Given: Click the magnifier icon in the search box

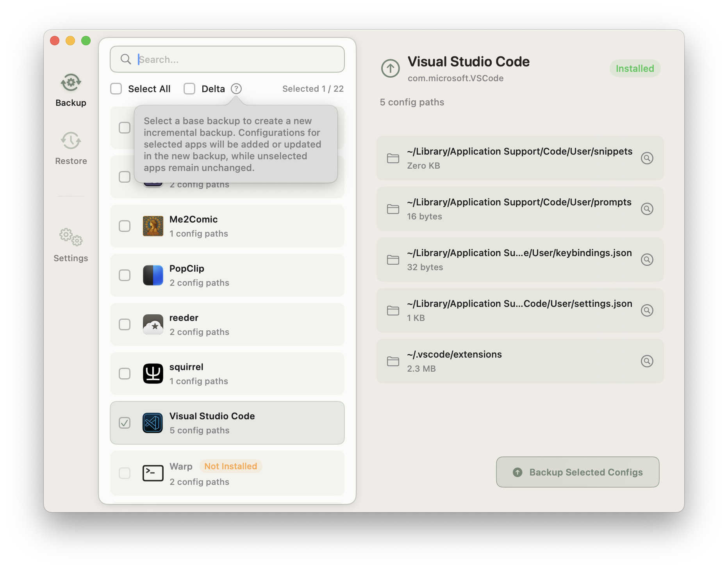Looking at the screenshot, I should click(x=126, y=59).
